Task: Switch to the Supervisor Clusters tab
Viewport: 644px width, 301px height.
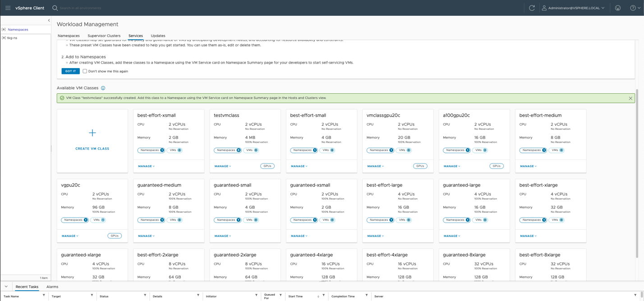Action: coord(104,36)
